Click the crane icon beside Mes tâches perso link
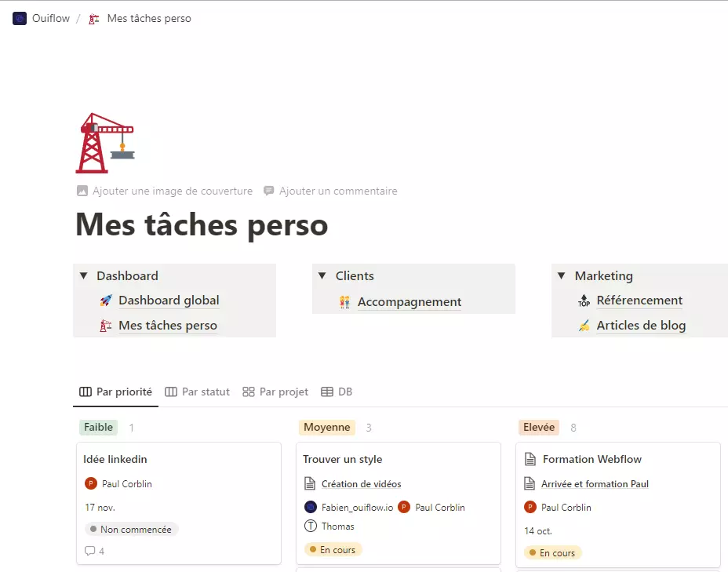 tap(106, 326)
